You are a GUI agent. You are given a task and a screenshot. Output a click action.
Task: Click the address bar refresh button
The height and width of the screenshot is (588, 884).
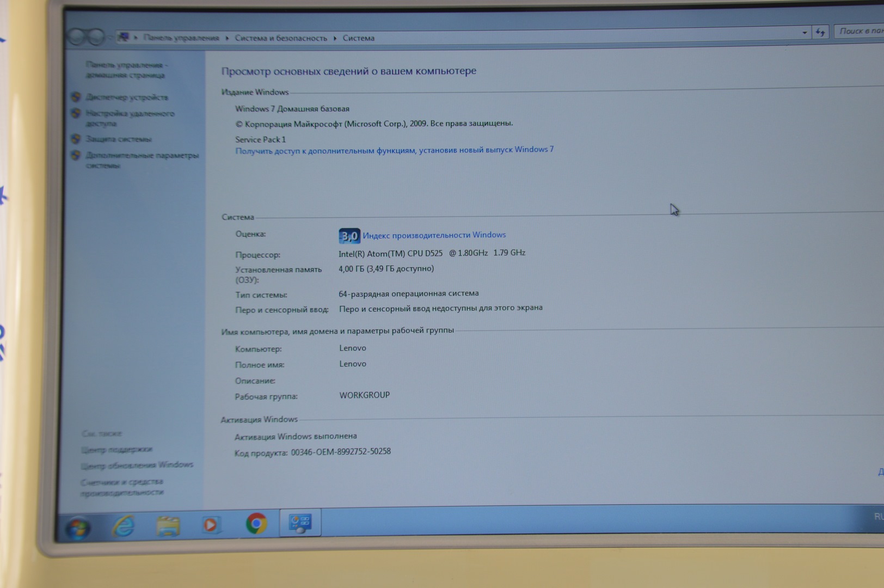(x=820, y=32)
